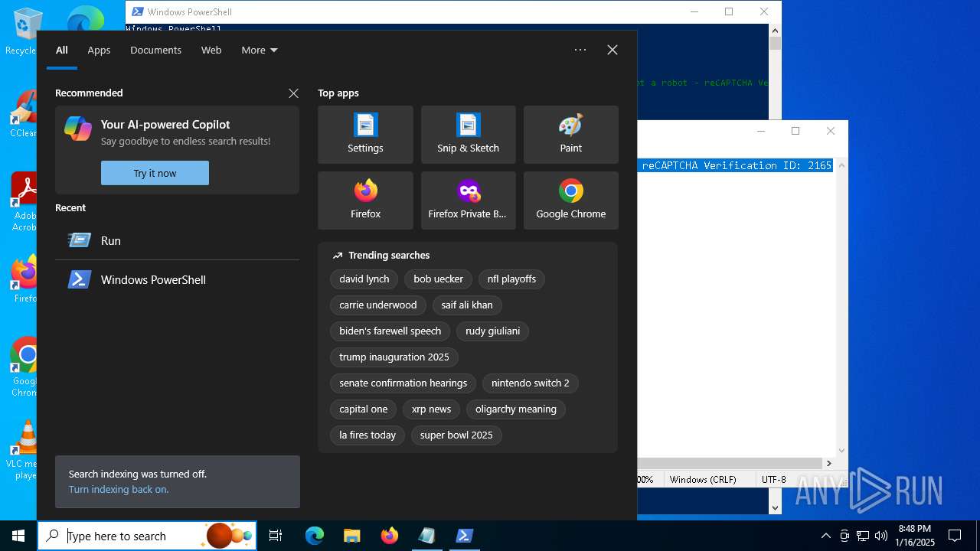This screenshot has width=980, height=551.
Task: Select senate confirmation hearings trending search
Action: (403, 383)
